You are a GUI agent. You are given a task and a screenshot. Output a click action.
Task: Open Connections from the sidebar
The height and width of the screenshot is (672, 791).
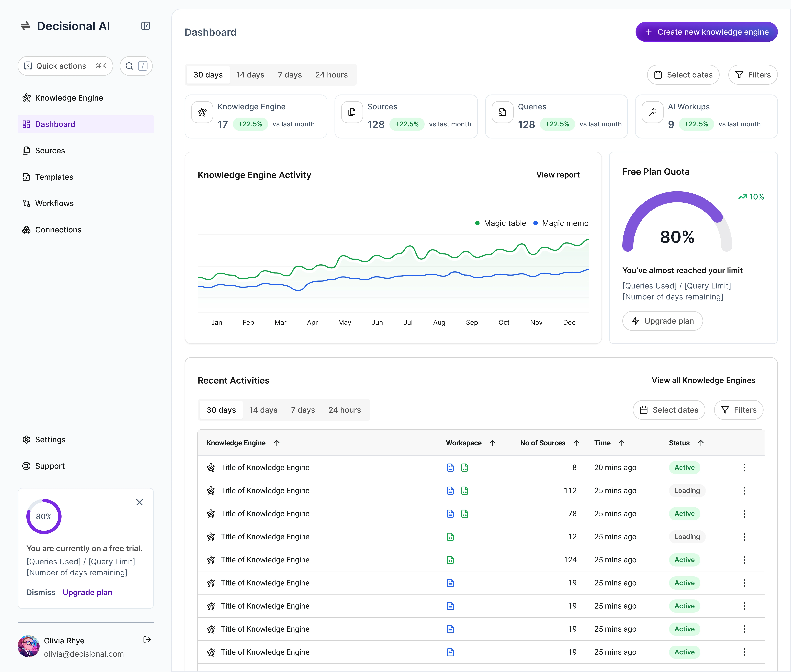[58, 230]
